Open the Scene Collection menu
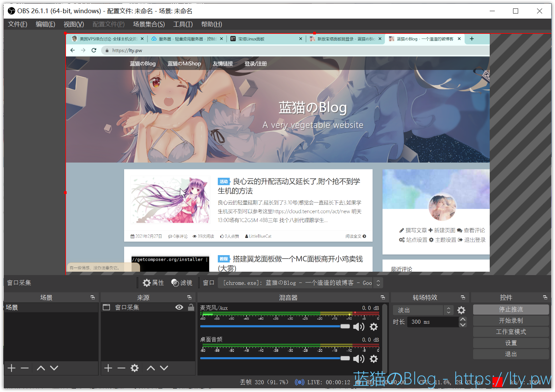The height and width of the screenshot is (392, 555). [149, 24]
